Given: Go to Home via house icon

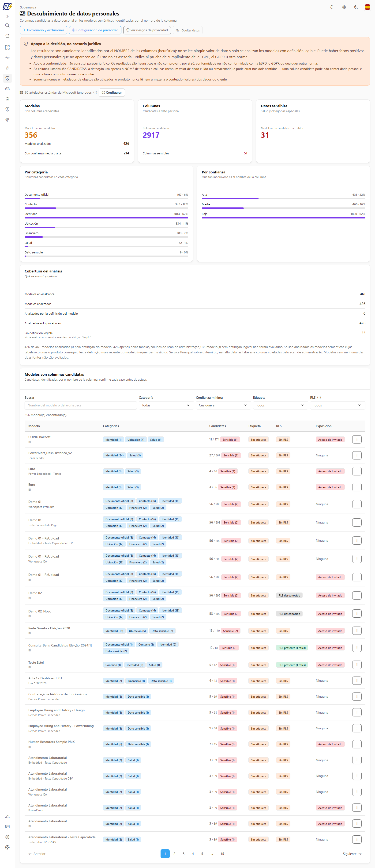Looking at the screenshot, I should [x=7, y=36].
